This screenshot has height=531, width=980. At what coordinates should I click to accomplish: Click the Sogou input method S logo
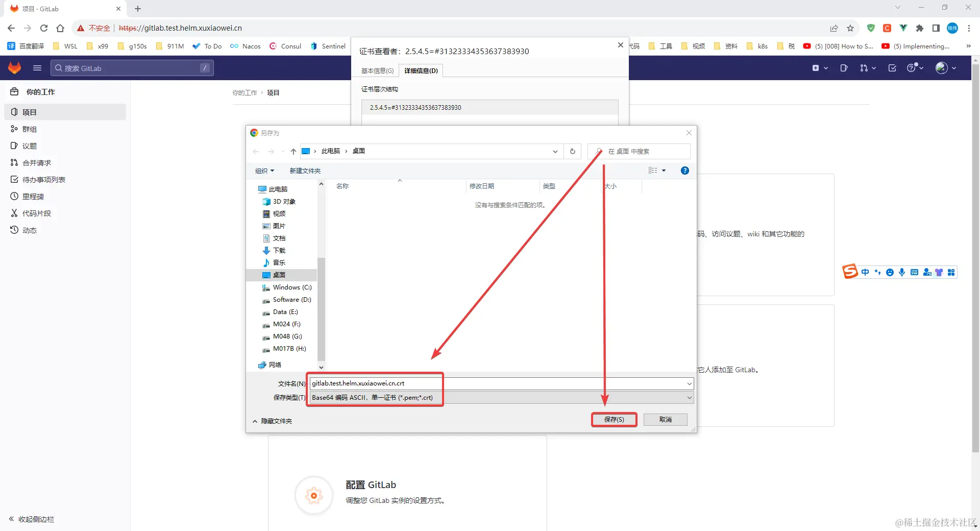(850, 271)
